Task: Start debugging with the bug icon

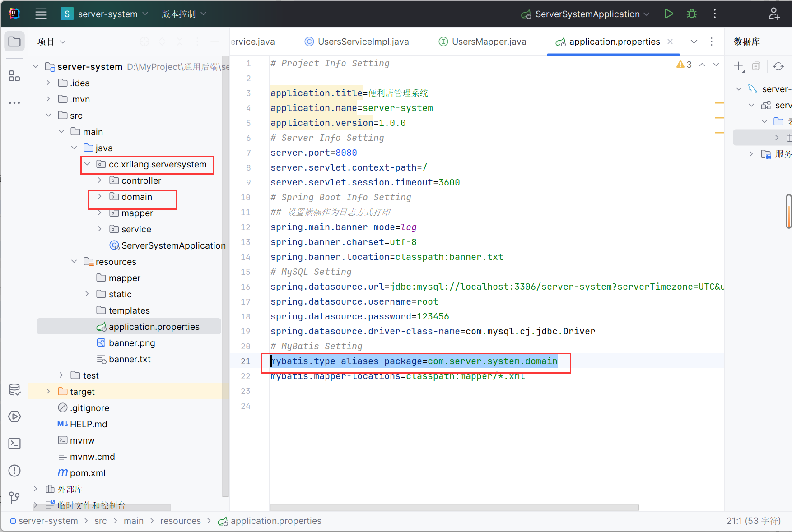Action: coord(691,14)
